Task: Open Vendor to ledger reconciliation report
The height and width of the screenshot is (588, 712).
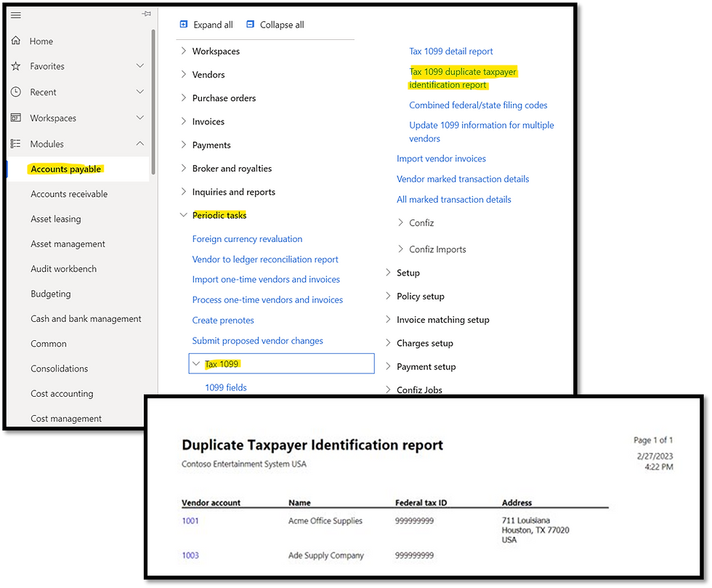Action: 265,259
